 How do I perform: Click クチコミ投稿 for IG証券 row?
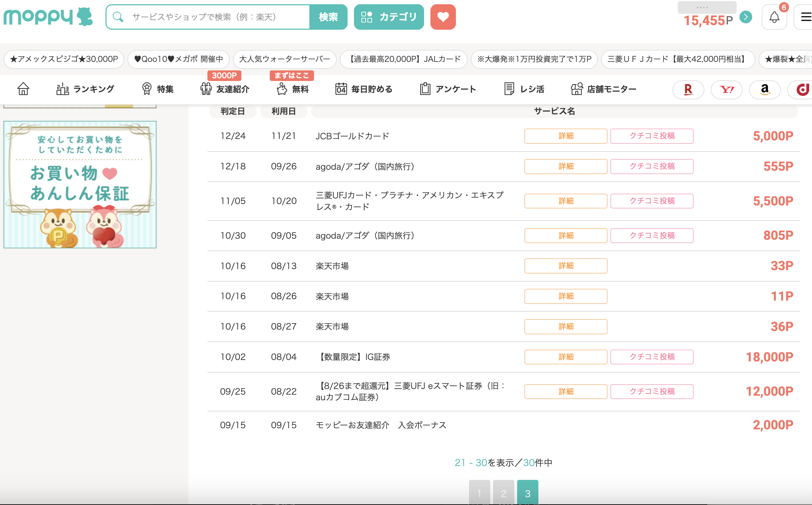652,357
